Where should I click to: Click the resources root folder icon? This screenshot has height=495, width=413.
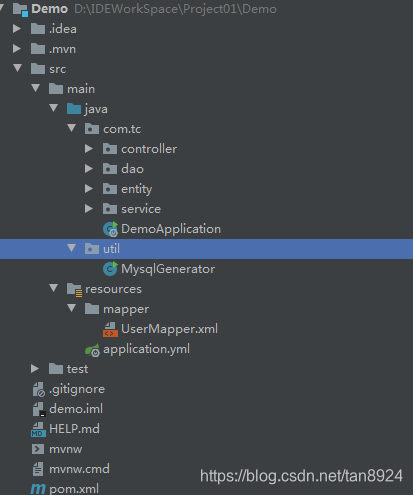tap(74, 289)
